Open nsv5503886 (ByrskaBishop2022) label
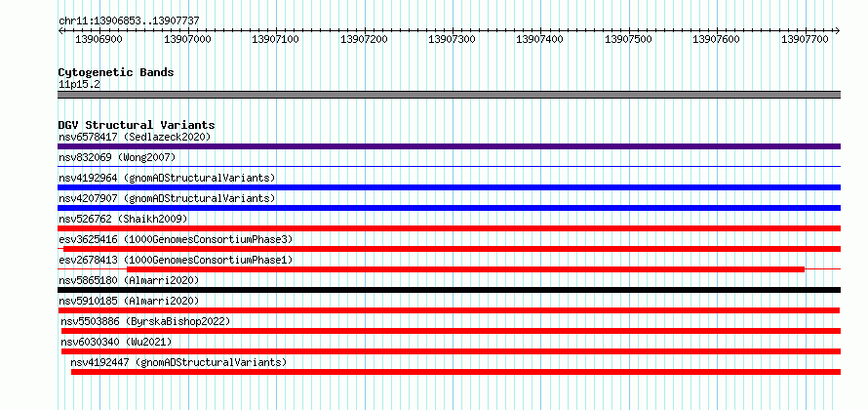This screenshot has width=868, height=410. point(145,321)
